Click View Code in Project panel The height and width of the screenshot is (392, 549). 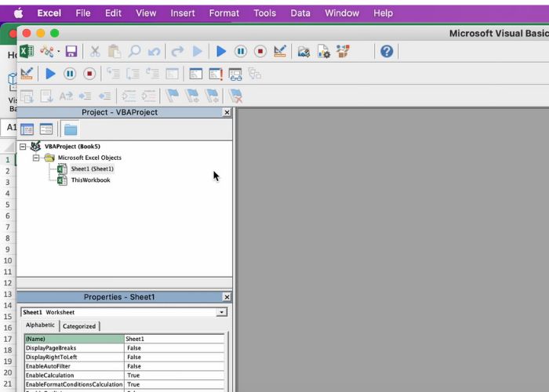pyautogui.click(x=27, y=129)
